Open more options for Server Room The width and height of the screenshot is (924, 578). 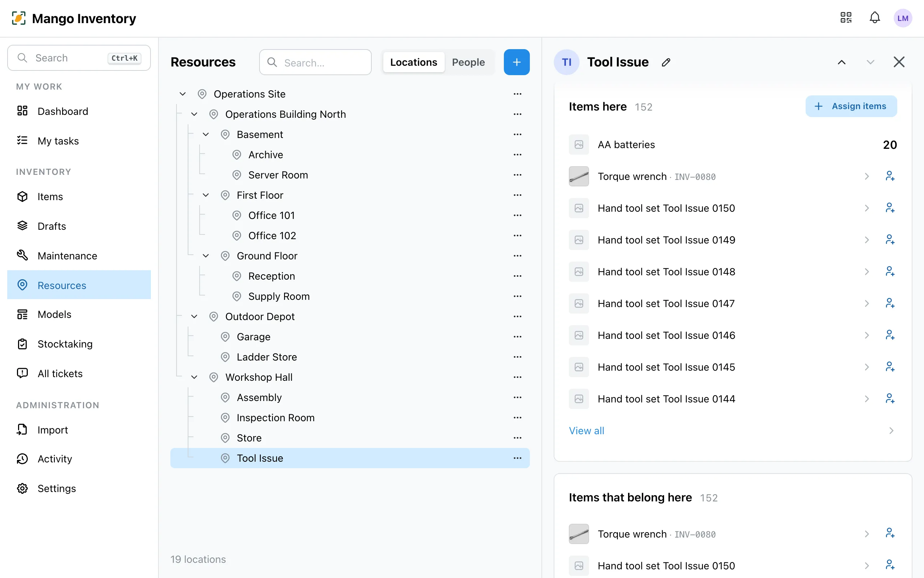click(x=517, y=175)
